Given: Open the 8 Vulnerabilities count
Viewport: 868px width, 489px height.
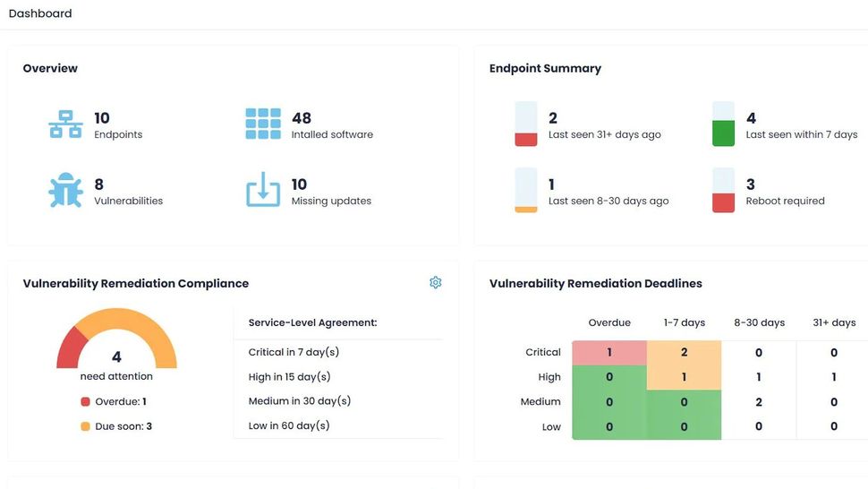Looking at the screenshot, I should [99, 184].
